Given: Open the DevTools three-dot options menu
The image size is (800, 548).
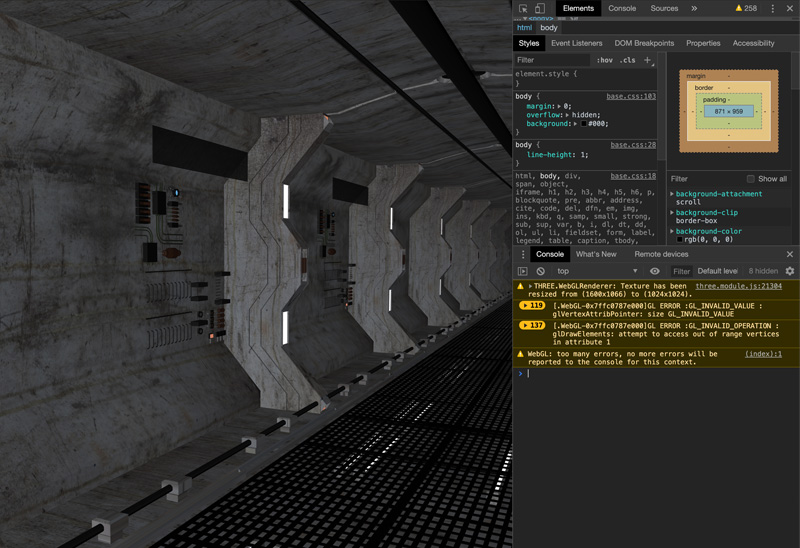Looking at the screenshot, I should [x=772, y=8].
